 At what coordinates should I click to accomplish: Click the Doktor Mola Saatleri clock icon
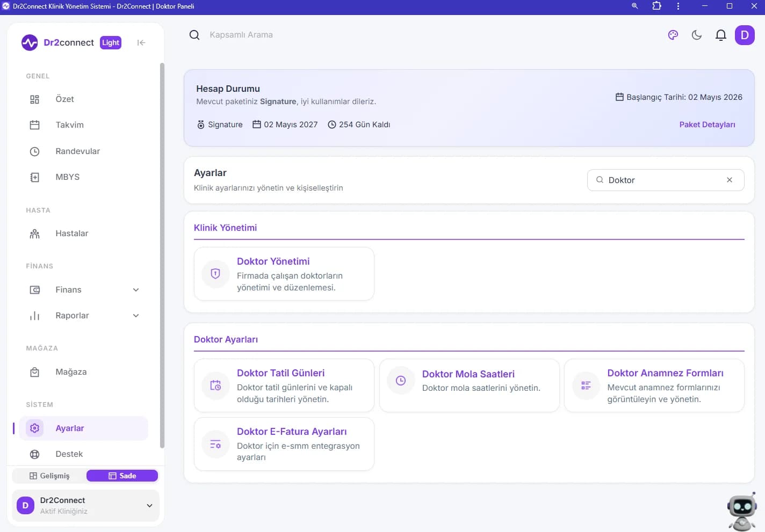tap(401, 381)
